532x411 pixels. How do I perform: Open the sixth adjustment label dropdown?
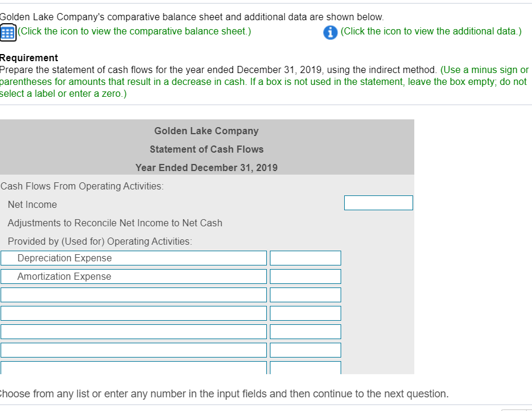[133, 350]
